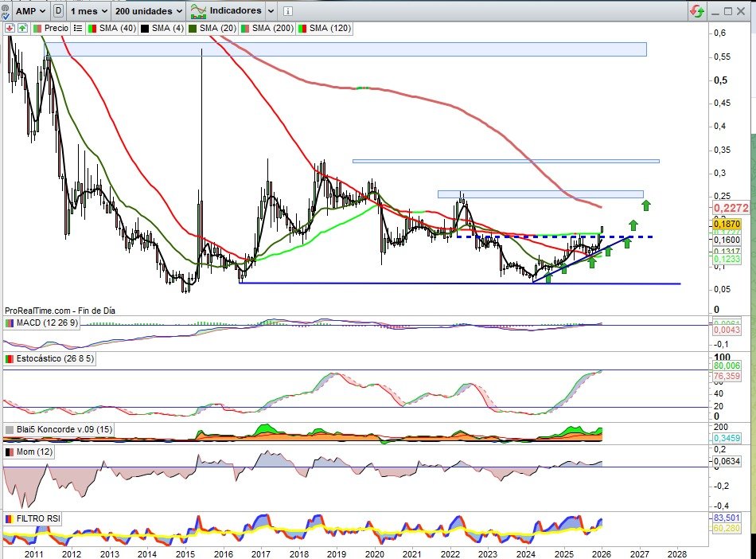Click the information icon in the toolbar
This screenshot has height=559, width=756.
point(287,11)
